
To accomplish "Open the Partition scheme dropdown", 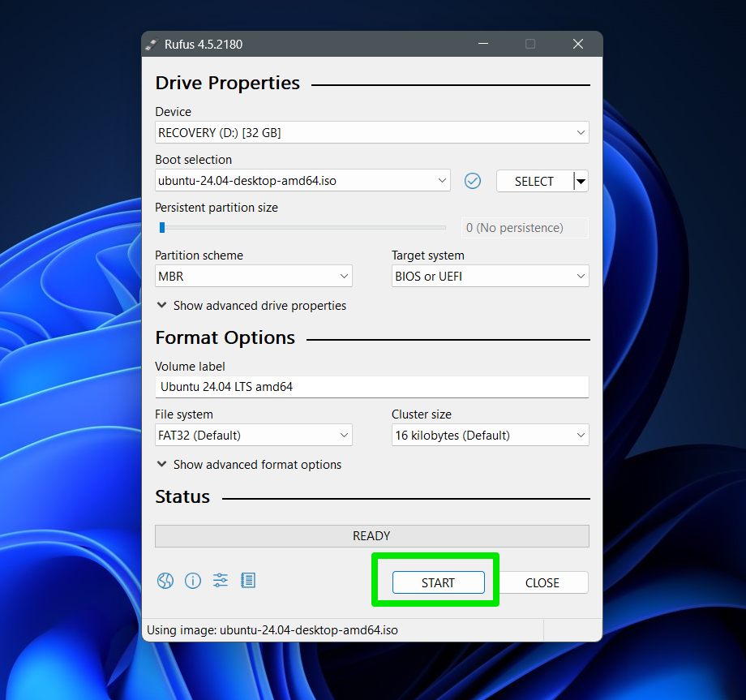I will point(254,276).
